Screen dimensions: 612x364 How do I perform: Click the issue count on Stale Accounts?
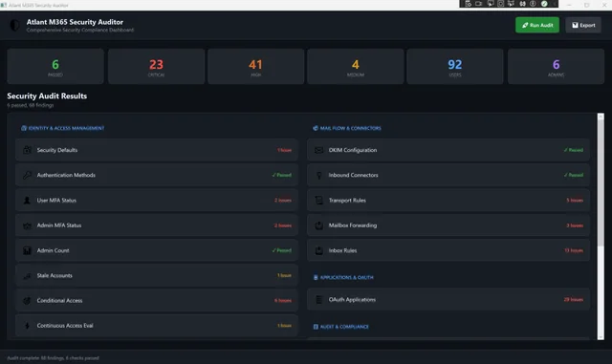click(284, 275)
